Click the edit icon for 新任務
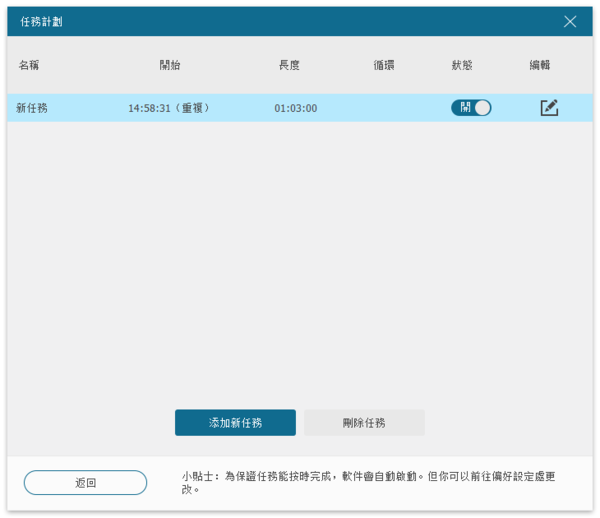The width and height of the screenshot is (600, 518). tap(549, 108)
